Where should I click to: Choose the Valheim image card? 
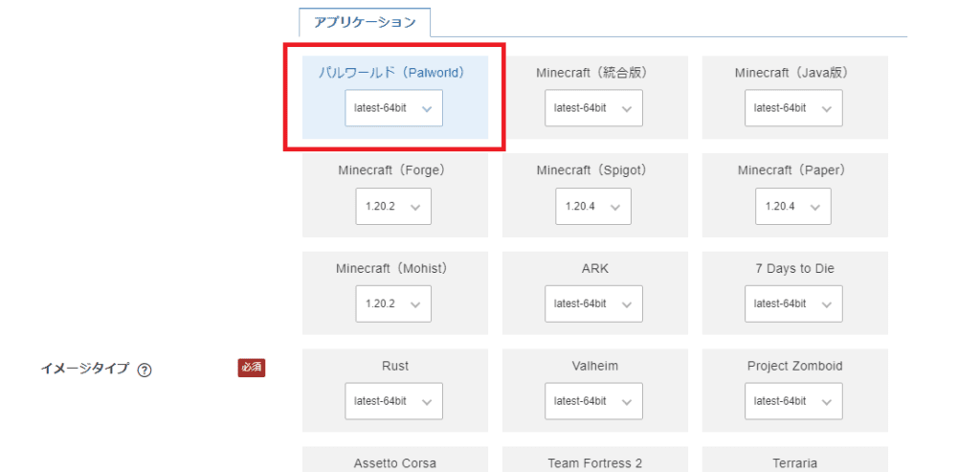tap(595, 391)
